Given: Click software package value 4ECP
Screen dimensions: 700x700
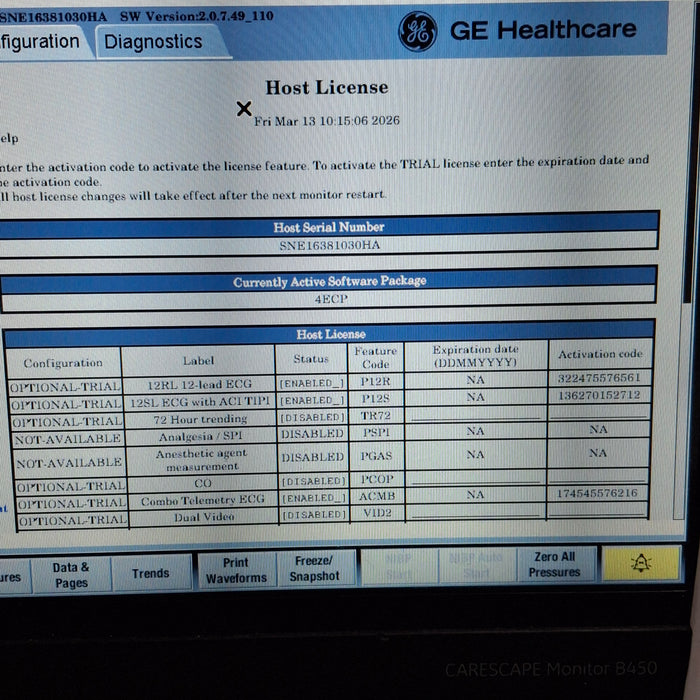Looking at the screenshot, I should tap(331, 299).
